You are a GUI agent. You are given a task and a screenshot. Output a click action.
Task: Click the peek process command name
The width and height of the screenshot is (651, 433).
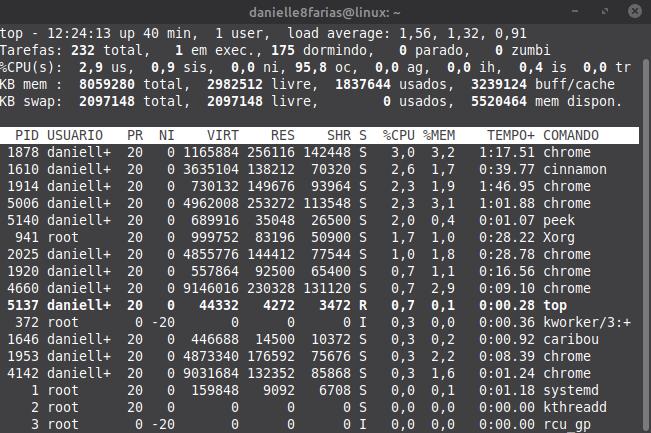(558, 220)
